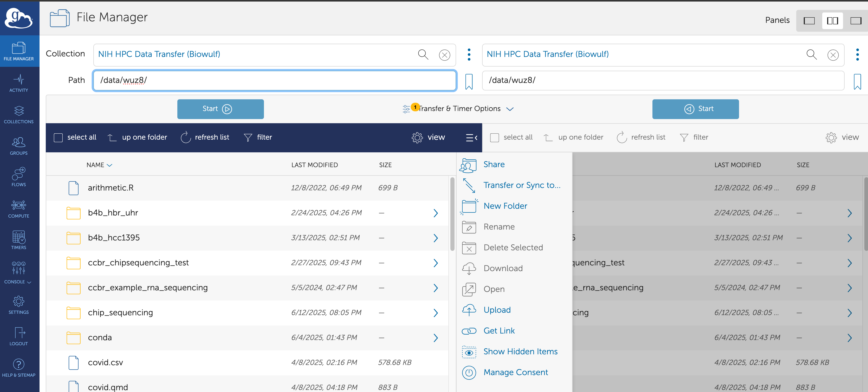Image resolution: width=868 pixels, height=392 pixels.
Task: Open b4b_hbr_uhr folder with its chevron
Action: coord(435,213)
